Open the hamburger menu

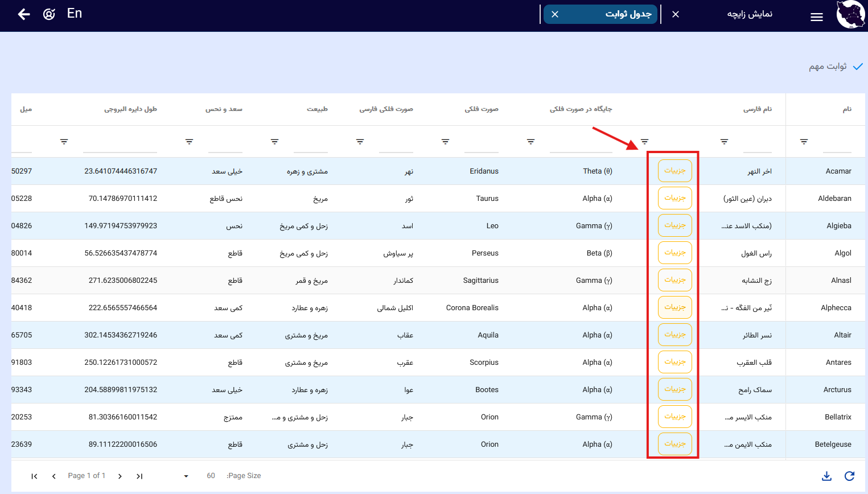(x=816, y=17)
